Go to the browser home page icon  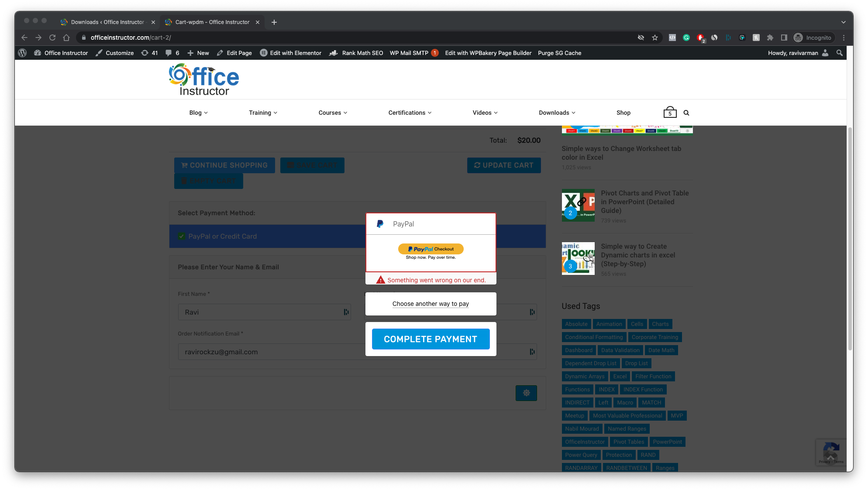click(66, 38)
